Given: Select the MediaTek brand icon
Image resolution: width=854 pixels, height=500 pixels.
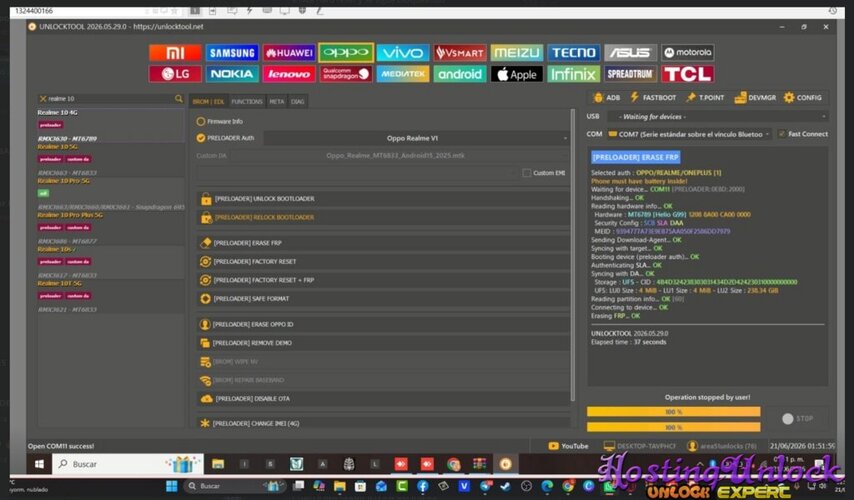Looking at the screenshot, I should 402,74.
